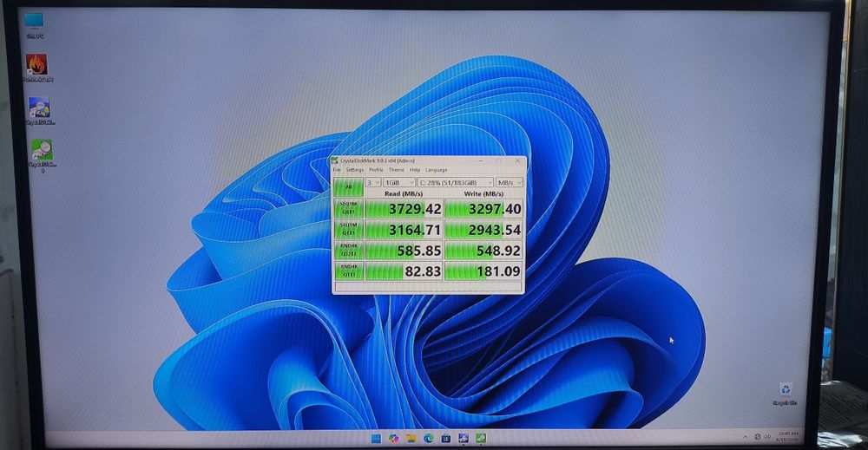Open the Recycle Bin desktop icon
The image size is (868, 450).
point(785,395)
